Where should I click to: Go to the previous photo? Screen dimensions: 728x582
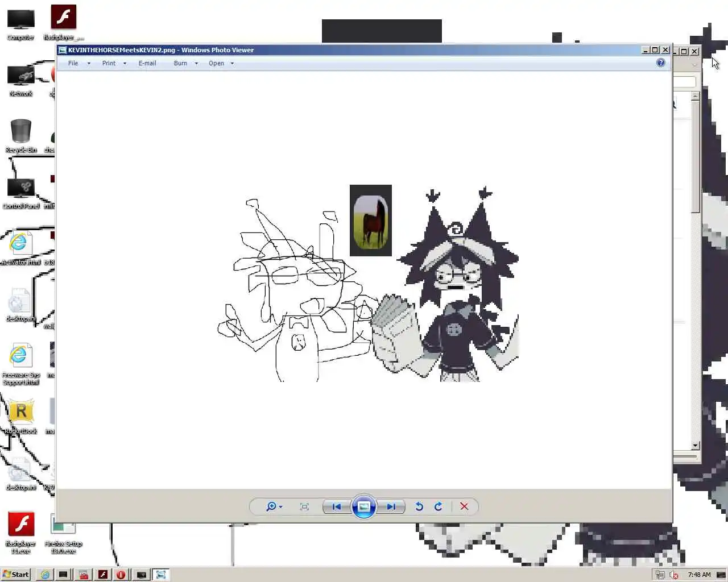(336, 506)
